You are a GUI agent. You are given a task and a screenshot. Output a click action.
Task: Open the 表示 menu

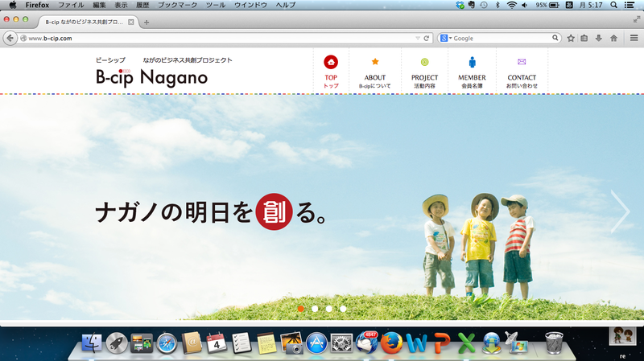click(121, 5)
